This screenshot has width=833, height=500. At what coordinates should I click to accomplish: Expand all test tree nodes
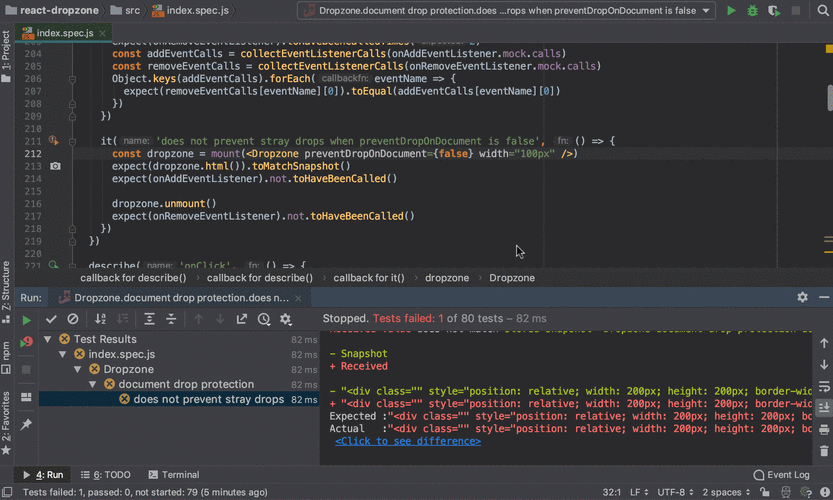[x=149, y=319]
